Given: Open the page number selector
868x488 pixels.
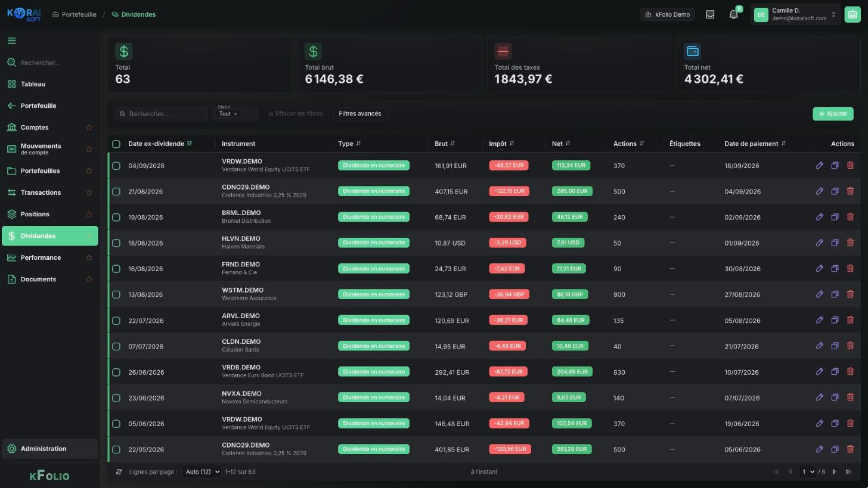Looking at the screenshot, I should 808,472.
